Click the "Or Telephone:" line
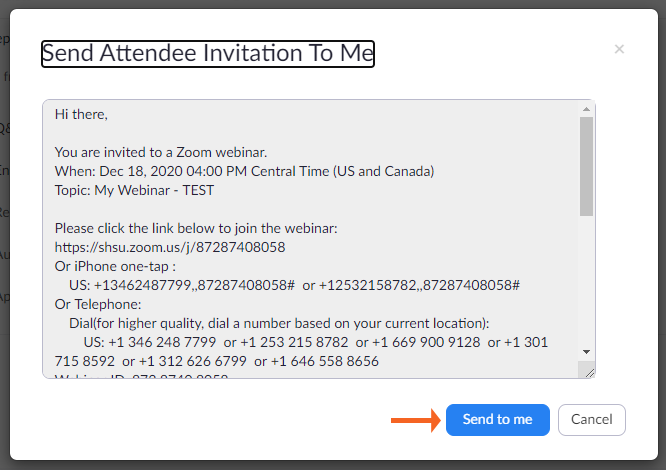The height and width of the screenshot is (470, 666). [98, 304]
